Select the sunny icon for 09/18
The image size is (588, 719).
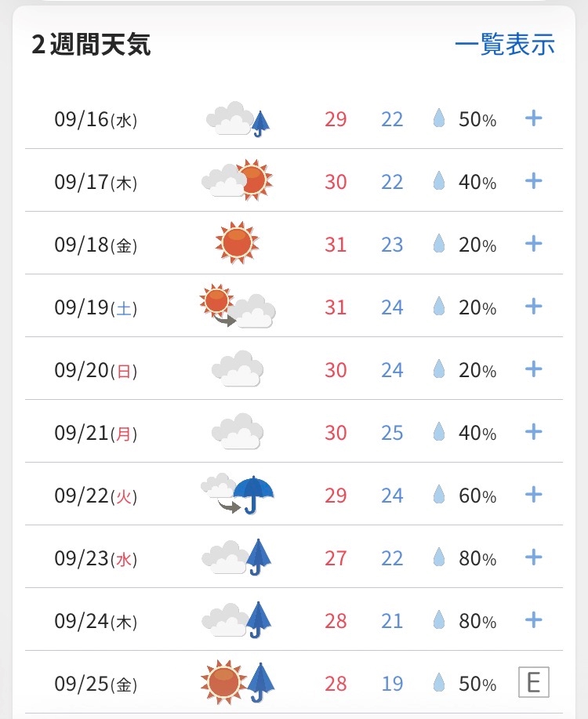pyautogui.click(x=237, y=242)
